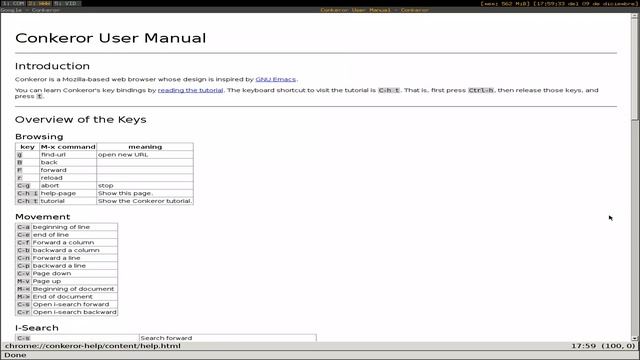
Task: Click the 'reload' command cell
Action: 68,178
